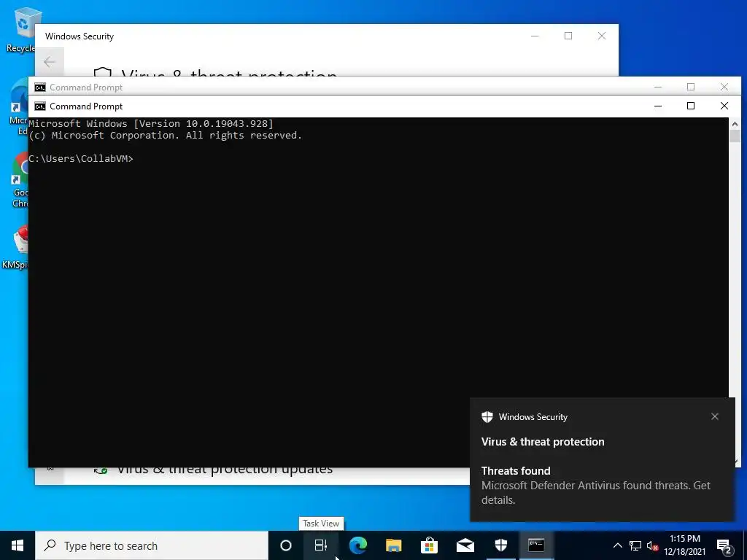Minimize the front Command Prompt window
This screenshot has height=560, width=747.
tap(658, 106)
